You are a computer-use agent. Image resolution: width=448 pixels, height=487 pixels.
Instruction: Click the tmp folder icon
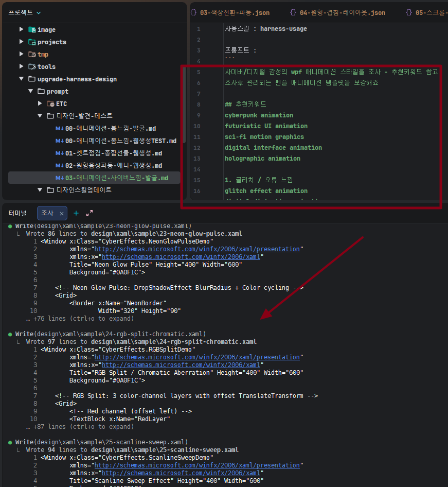[x=32, y=55]
